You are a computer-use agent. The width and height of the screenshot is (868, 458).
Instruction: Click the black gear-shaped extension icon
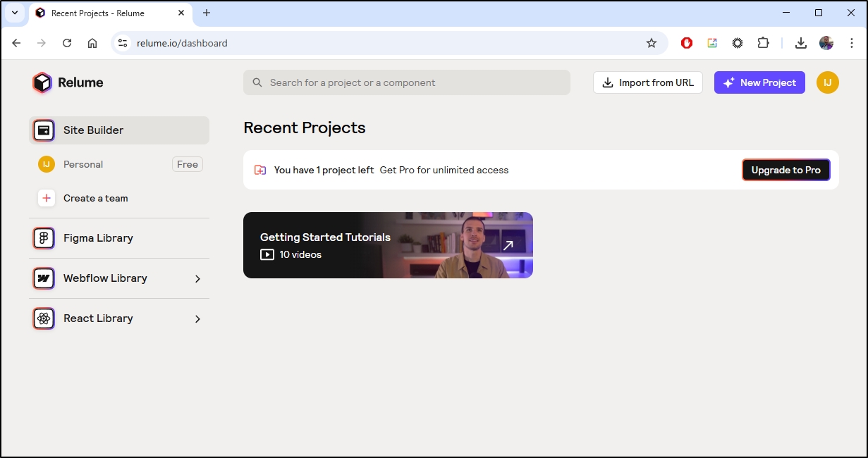click(x=738, y=43)
